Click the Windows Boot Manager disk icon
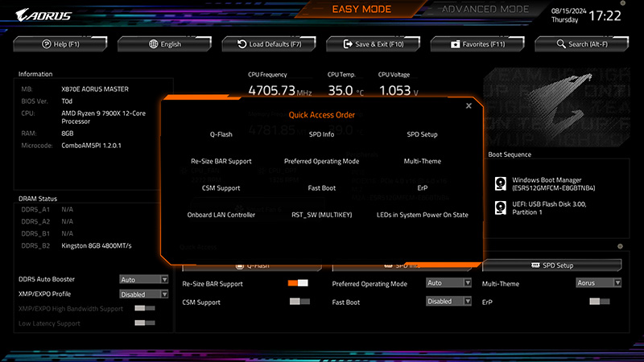644x362 pixels. pyautogui.click(x=501, y=183)
